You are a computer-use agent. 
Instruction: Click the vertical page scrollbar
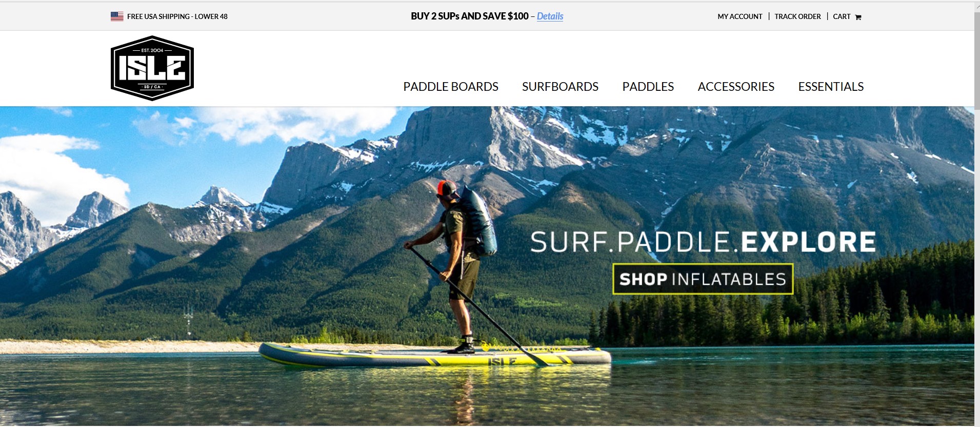tap(977, 213)
